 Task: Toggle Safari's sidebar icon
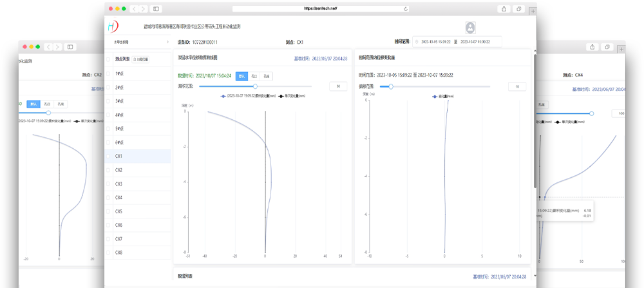(x=156, y=8)
